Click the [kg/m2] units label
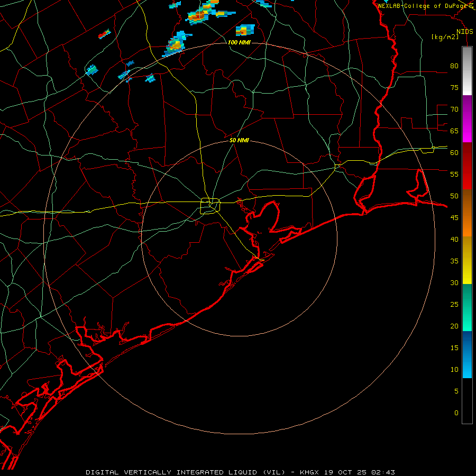This screenshot has height=476, width=476. [x=445, y=37]
